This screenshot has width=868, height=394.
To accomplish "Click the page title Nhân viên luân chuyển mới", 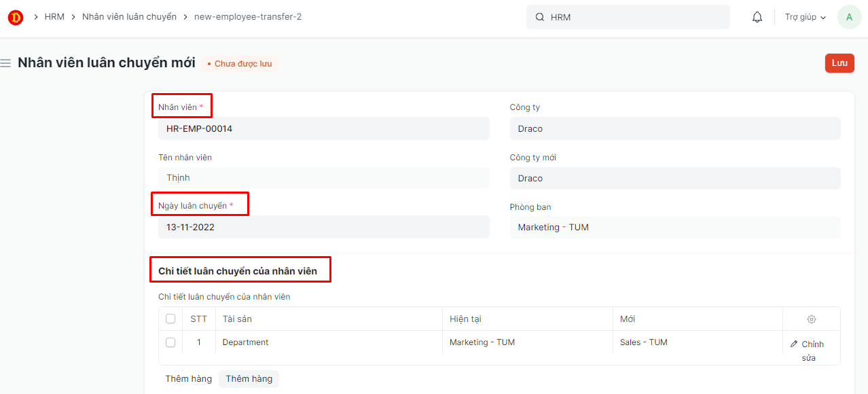I will [x=107, y=63].
